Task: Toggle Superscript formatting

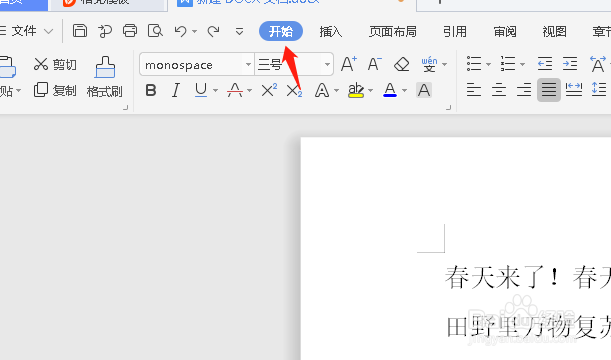Action: click(x=269, y=90)
